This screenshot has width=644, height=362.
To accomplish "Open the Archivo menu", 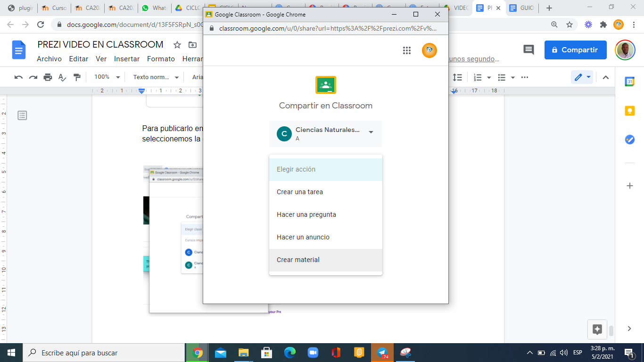I will click(49, 59).
